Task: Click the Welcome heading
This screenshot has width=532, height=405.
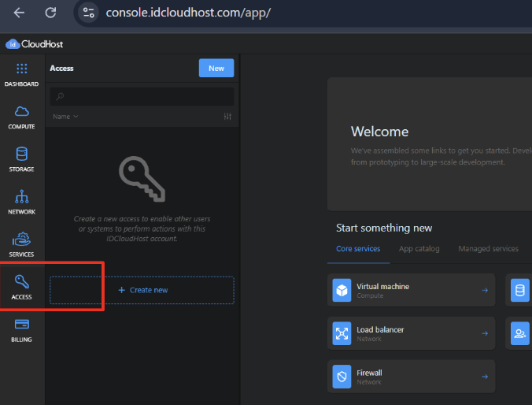Action: 379,132
